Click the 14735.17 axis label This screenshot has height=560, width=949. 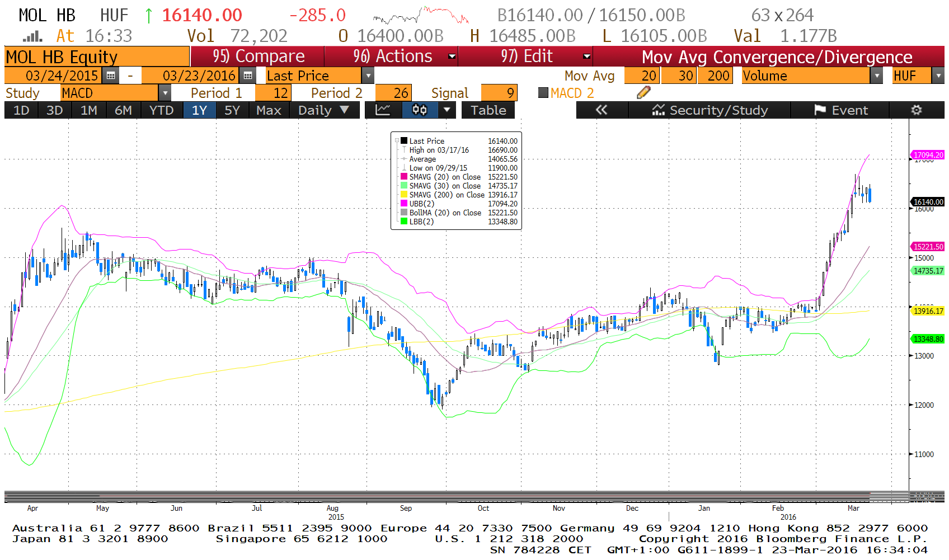point(928,271)
